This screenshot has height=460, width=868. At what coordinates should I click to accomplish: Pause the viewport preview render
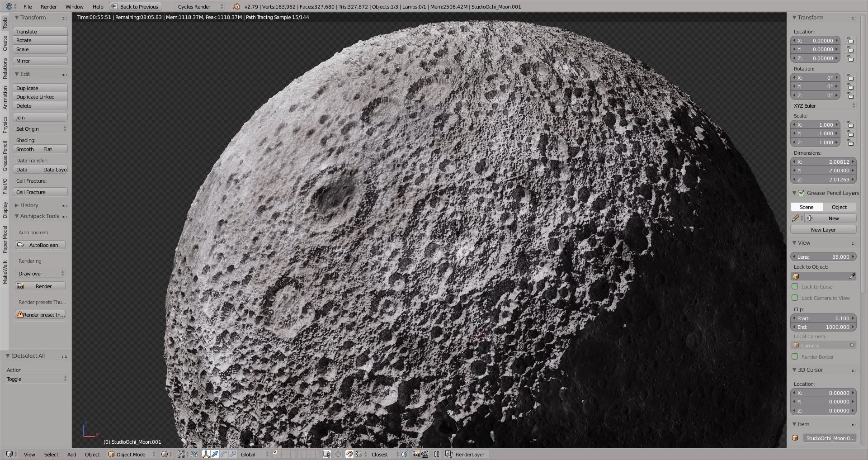[x=437, y=454]
